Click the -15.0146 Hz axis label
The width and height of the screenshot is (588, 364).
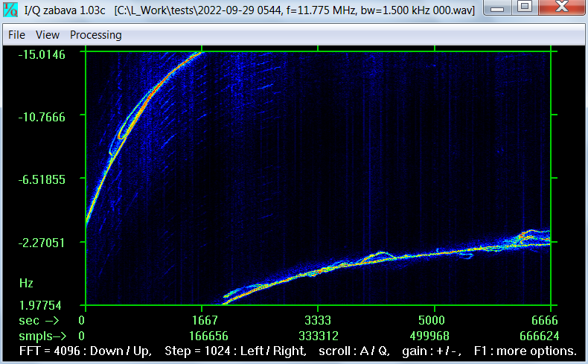tap(42, 55)
